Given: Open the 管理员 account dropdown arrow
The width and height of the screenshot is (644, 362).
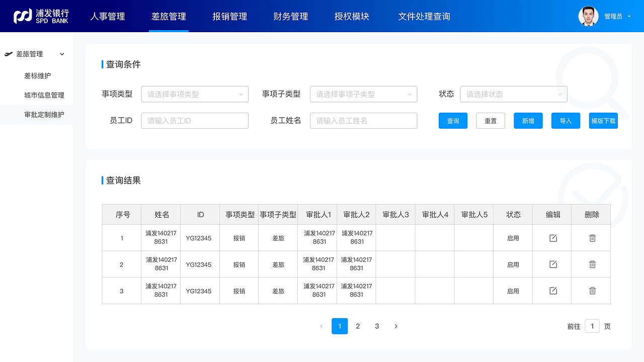Looking at the screenshot, I should click(629, 17).
